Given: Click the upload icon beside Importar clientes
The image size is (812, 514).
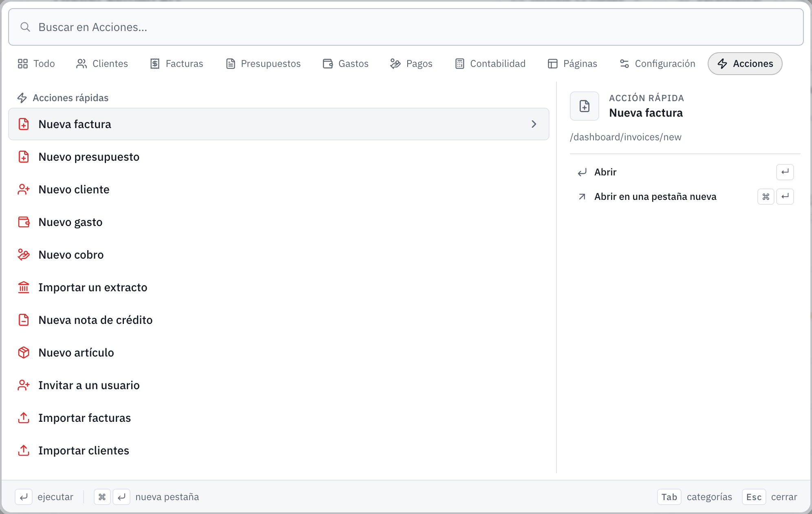Looking at the screenshot, I should pyautogui.click(x=24, y=450).
